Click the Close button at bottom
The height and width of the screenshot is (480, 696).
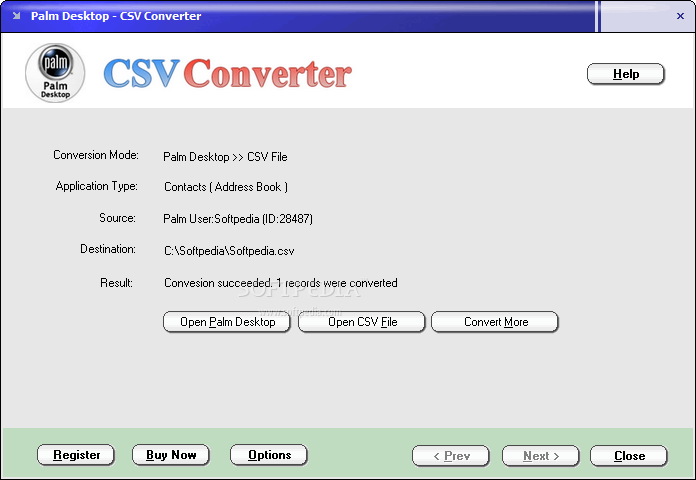[x=629, y=456]
